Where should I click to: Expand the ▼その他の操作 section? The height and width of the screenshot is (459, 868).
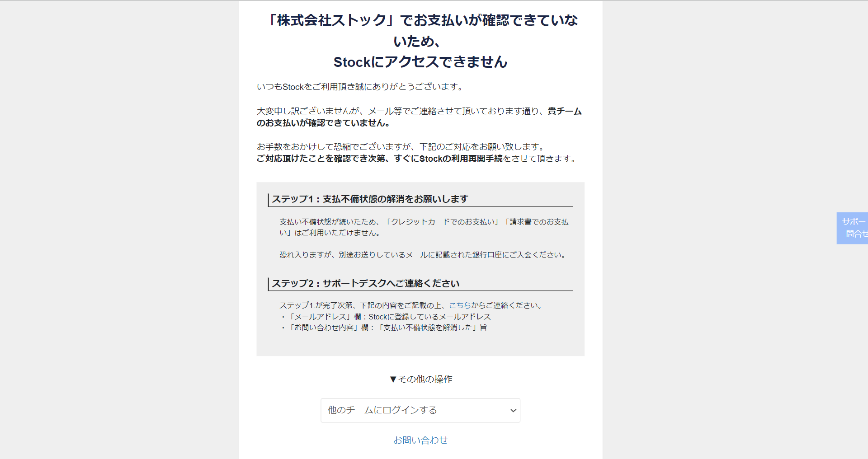pos(420,379)
